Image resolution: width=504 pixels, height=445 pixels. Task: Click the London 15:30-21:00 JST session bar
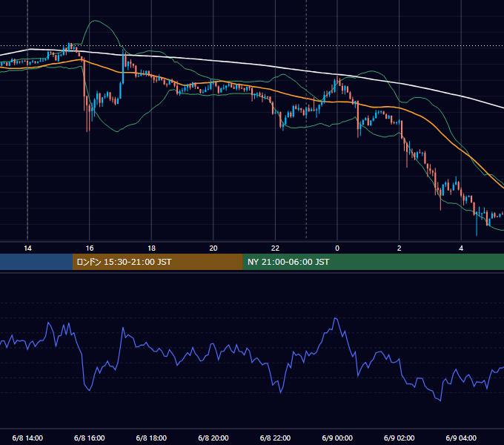click(x=157, y=262)
